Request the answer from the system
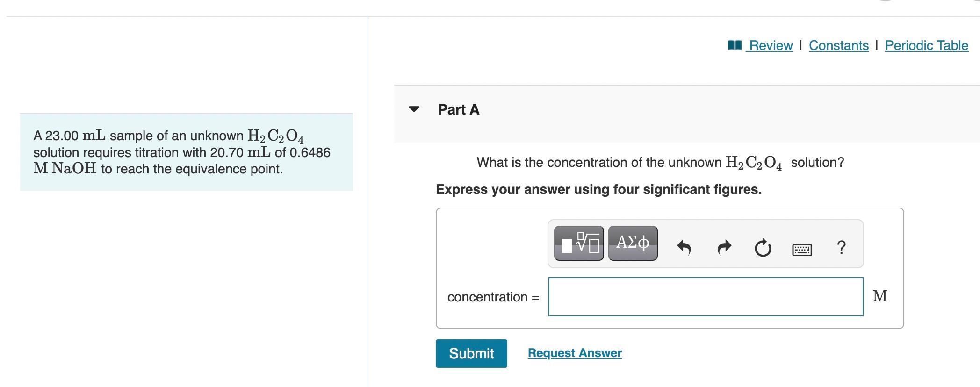Viewport: 980px width, 387px height. [574, 353]
